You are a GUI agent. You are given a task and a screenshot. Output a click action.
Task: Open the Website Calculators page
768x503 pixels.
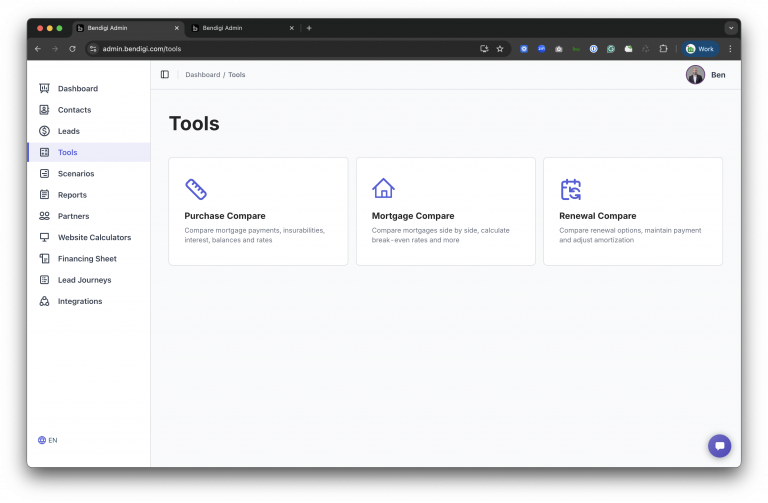click(x=94, y=237)
